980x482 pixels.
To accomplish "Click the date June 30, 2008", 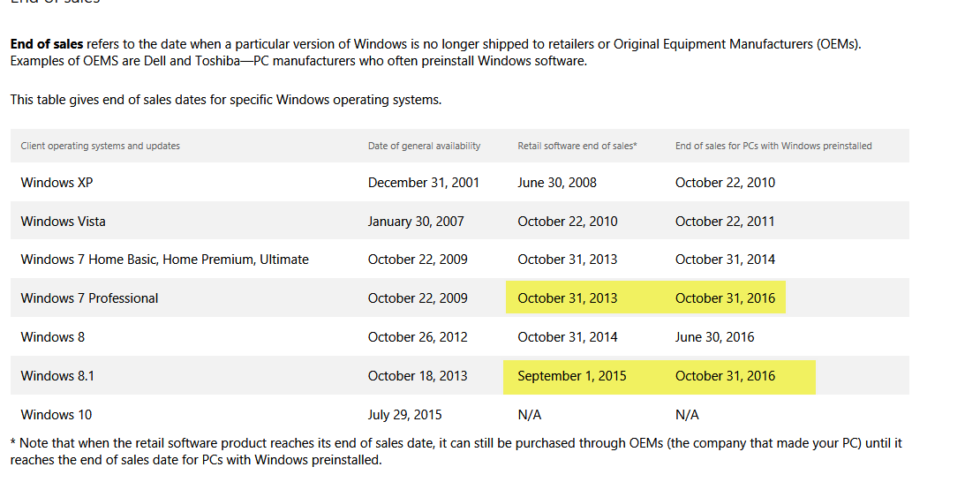I will tap(557, 183).
